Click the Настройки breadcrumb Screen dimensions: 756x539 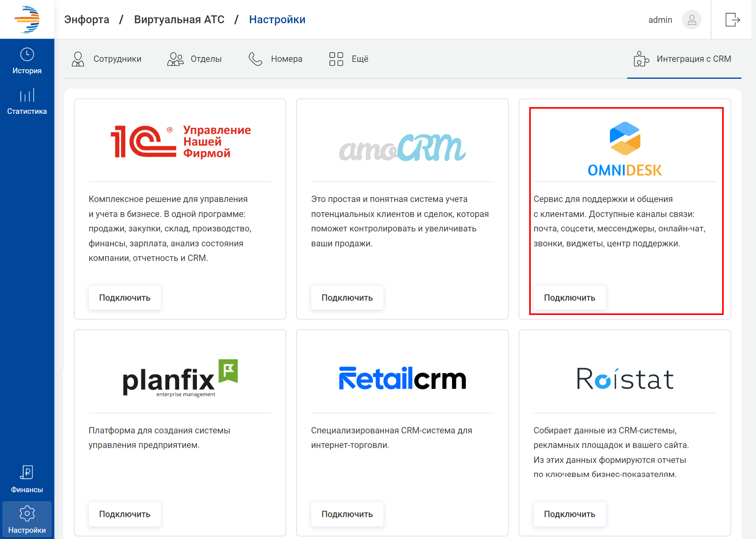click(x=277, y=19)
